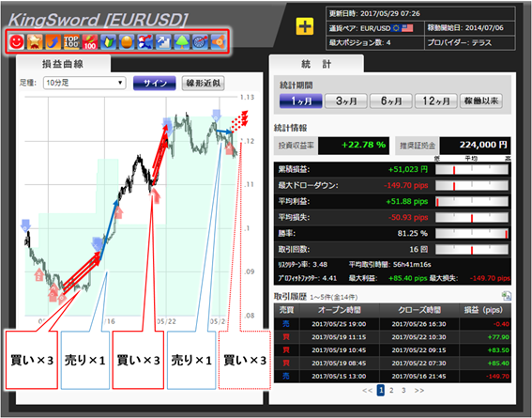Go to previous trade history page arrows
The height and width of the screenshot is (418, 532).
367,390
